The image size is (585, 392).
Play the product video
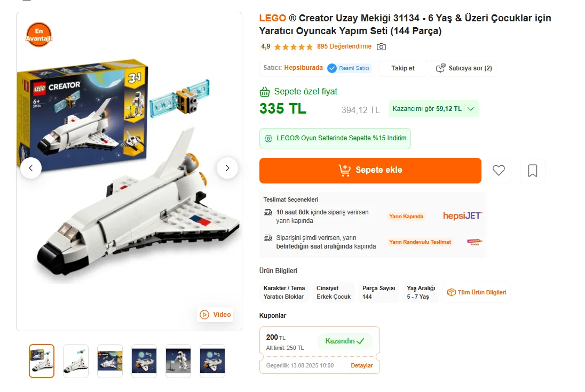[216, 315]
